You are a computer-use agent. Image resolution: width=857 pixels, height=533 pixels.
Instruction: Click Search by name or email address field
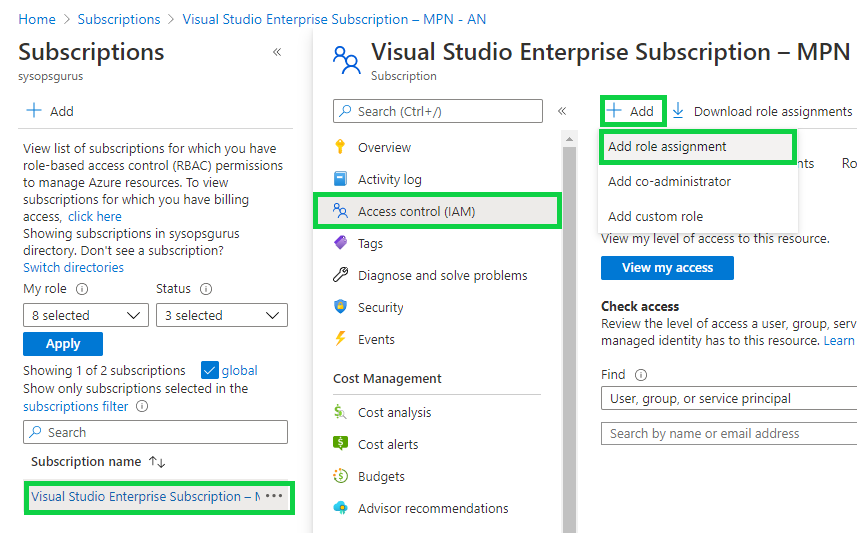(729, 433)
